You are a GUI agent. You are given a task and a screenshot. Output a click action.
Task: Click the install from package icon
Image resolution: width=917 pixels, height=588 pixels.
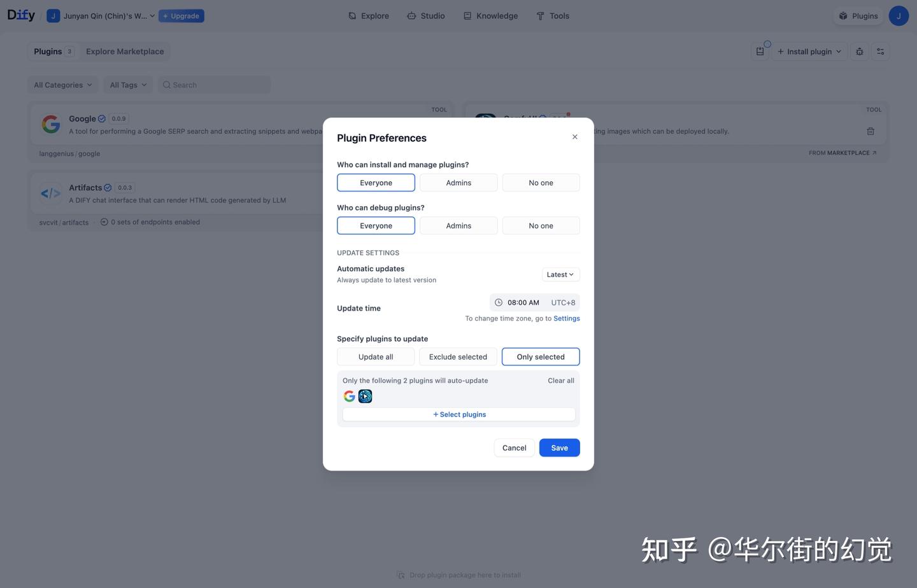click(760, 51)
